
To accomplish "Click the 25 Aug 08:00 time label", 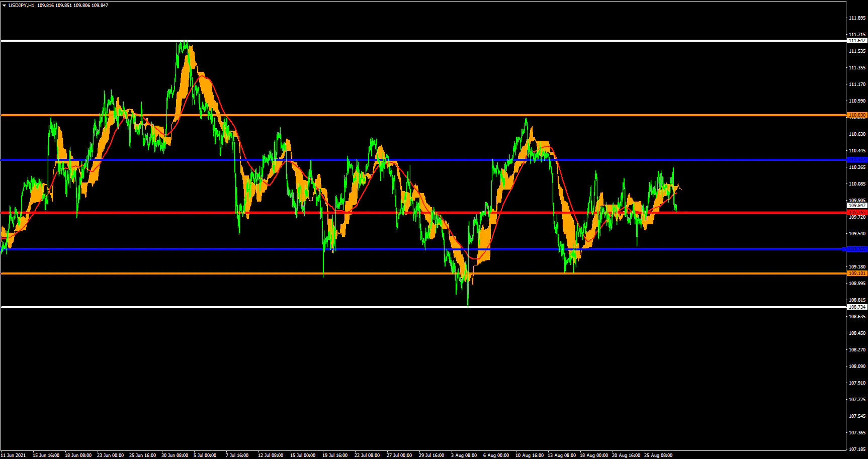I will (658, 455).
